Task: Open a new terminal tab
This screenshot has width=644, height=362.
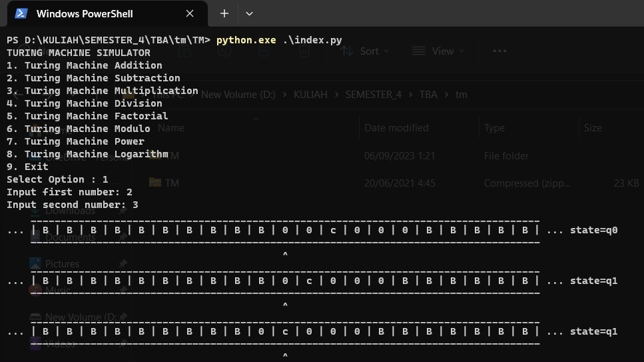Action: tap(224, 13)
